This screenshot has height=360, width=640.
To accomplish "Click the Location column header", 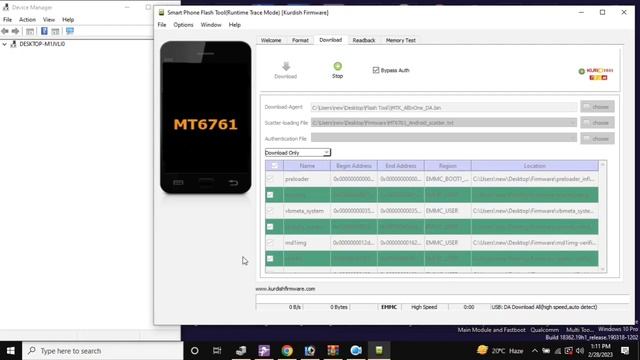I will pyautogui.click(x=535, y=166).
